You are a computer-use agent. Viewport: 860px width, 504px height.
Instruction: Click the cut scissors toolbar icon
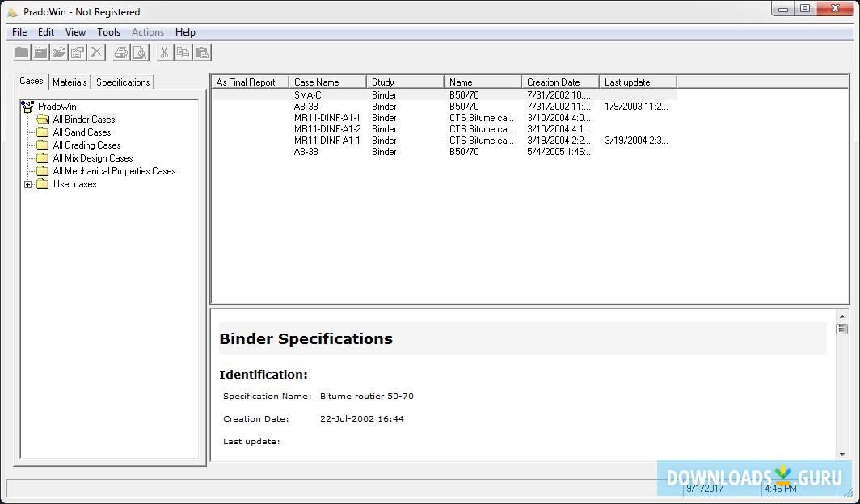click(x=165, y=52)
